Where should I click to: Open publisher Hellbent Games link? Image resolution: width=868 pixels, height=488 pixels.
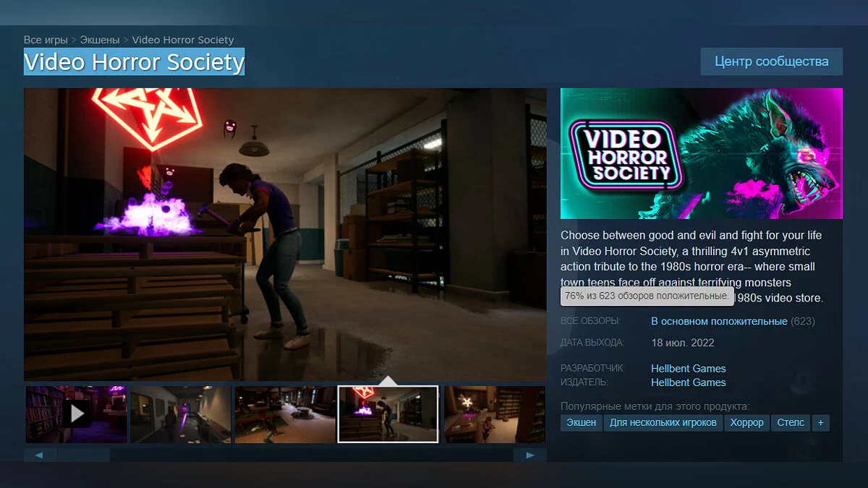[x=689, y=382]
